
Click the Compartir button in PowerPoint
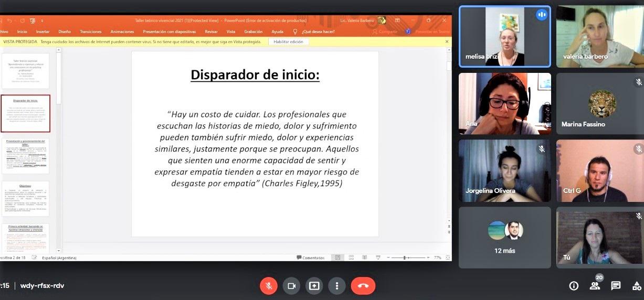[x=385, y=31]
